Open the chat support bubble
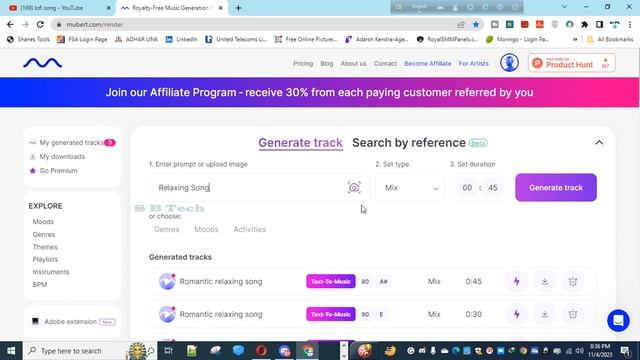The image size is (640, 360). point(618,320)
